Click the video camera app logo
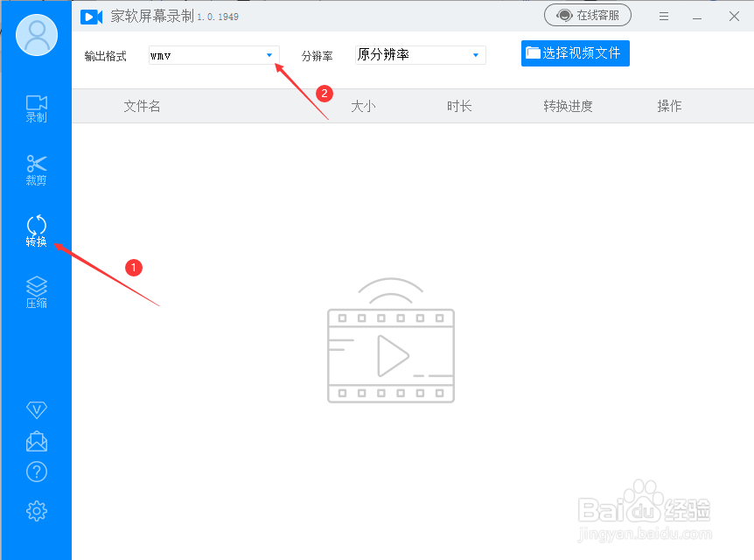Image resolution: width=754 pixels, height=560 pixels. [91, 16]
